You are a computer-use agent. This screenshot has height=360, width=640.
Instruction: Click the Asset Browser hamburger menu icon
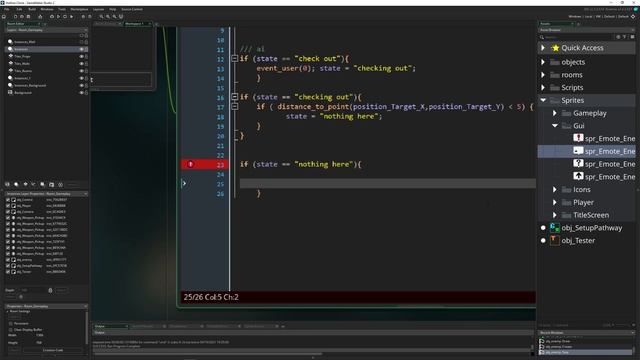coord(632,37)
